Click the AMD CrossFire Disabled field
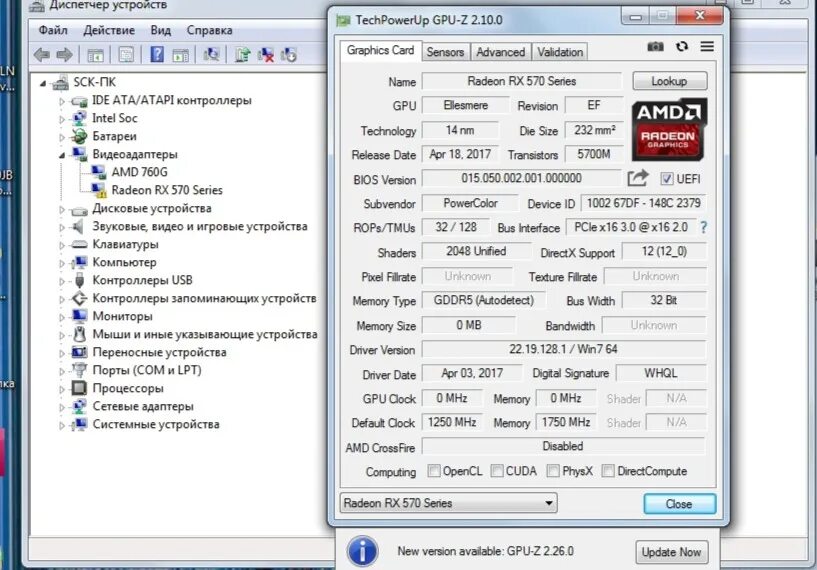 [563, 447]
